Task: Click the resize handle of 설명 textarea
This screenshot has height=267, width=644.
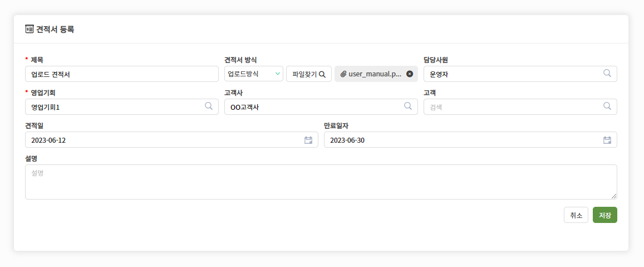Action: pos(614,197)
